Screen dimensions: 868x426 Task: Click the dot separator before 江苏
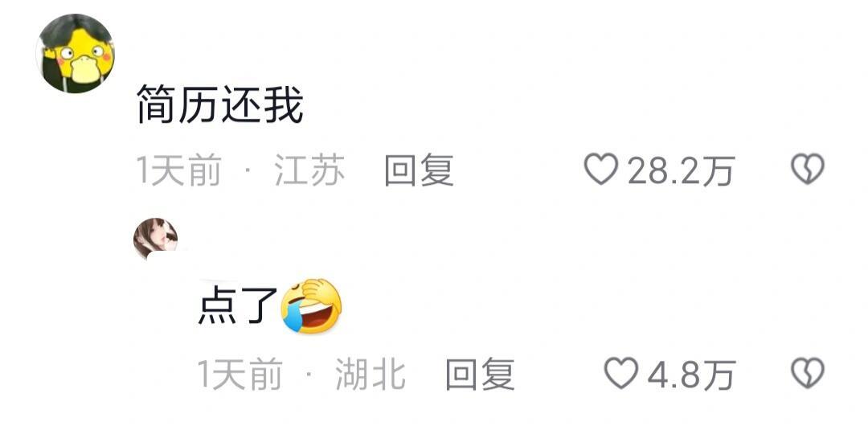click(248, 168)
